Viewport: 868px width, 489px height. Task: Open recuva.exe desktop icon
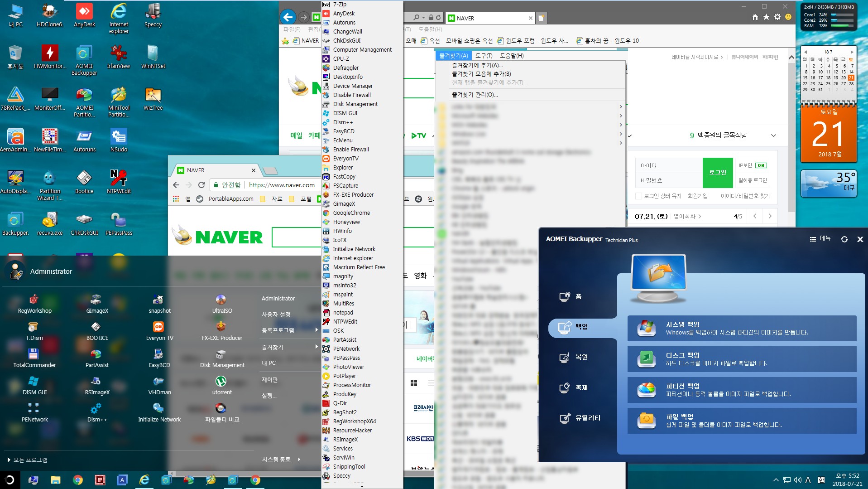(x=50, y=224)
